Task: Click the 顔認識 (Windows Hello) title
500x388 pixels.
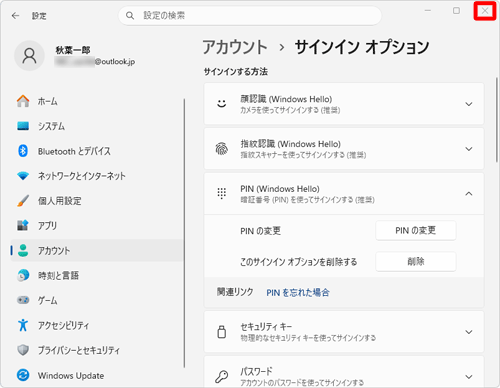Action: click(x=286, y=99)
